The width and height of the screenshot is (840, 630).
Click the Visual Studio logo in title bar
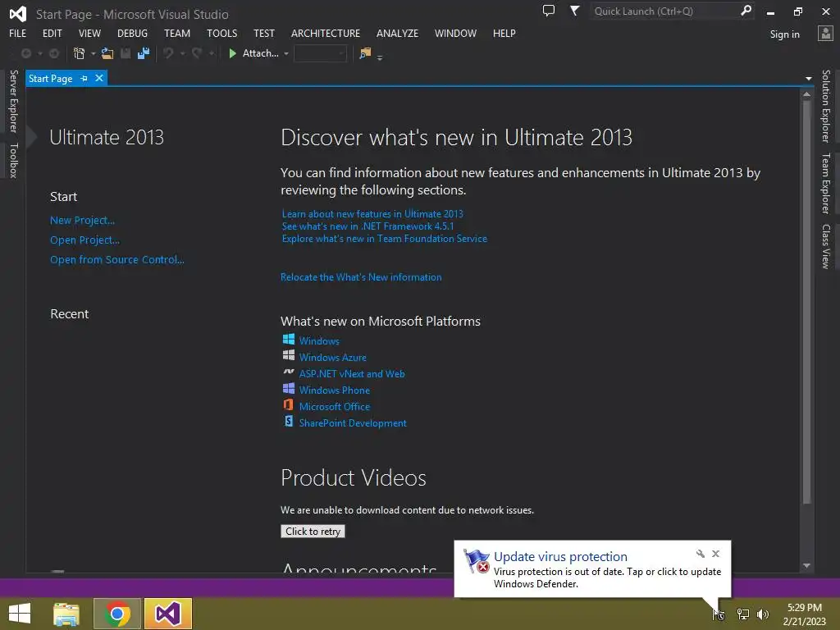click(18, 14)
